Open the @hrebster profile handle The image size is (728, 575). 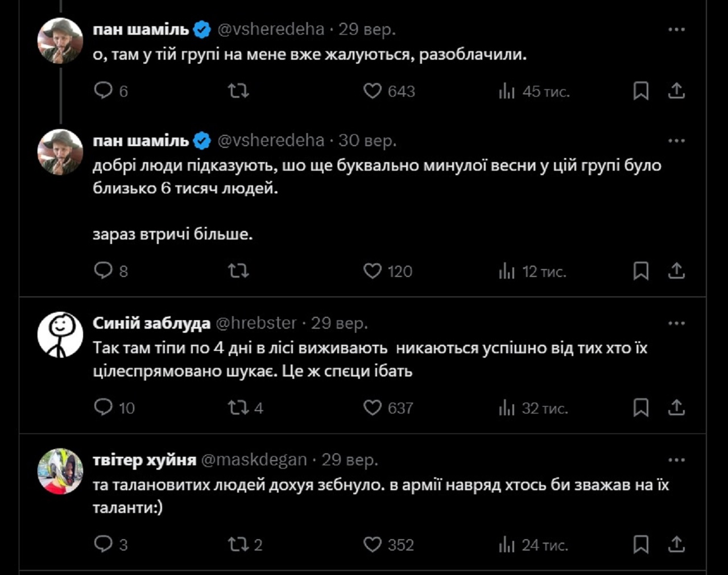256,323
